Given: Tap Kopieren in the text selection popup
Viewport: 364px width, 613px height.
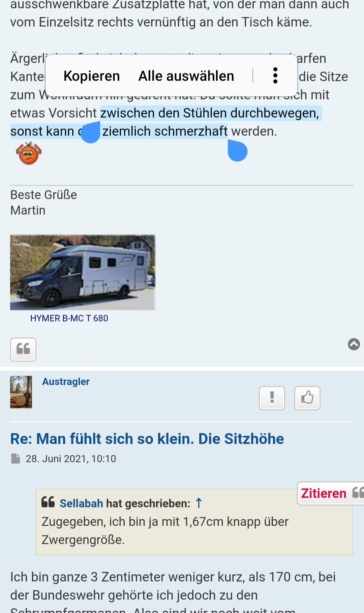Looking at the screenshot, I should [x=92, y=76].
